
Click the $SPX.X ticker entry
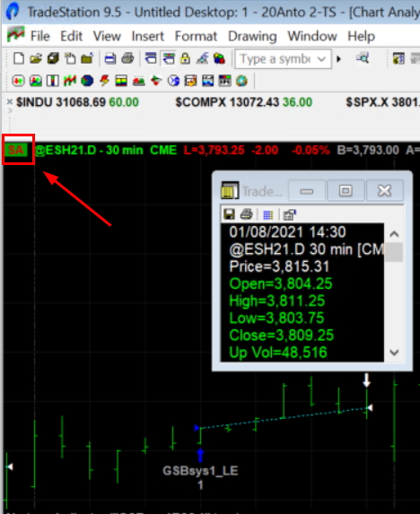point(382,102)
